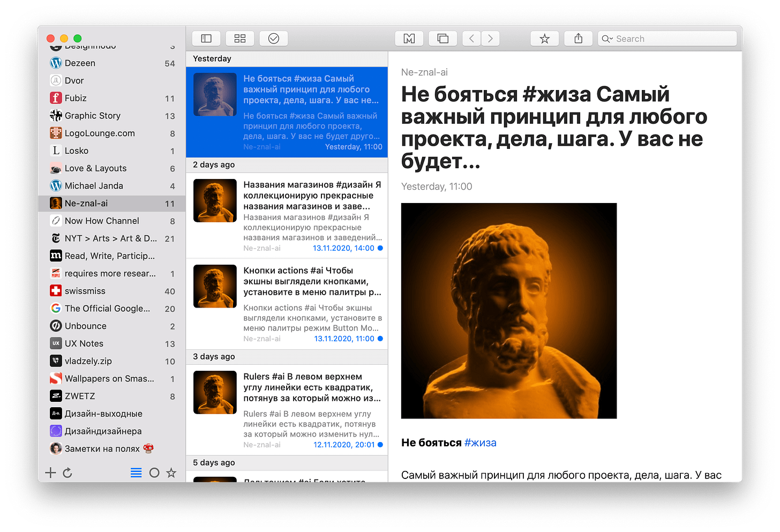780x532 pixels.
Task: Click unread dot beside 13.11.2020, 11:00
Action: point(380,339)
